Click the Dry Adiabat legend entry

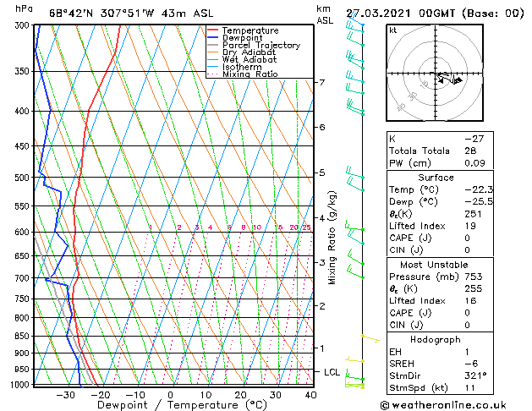249,52
